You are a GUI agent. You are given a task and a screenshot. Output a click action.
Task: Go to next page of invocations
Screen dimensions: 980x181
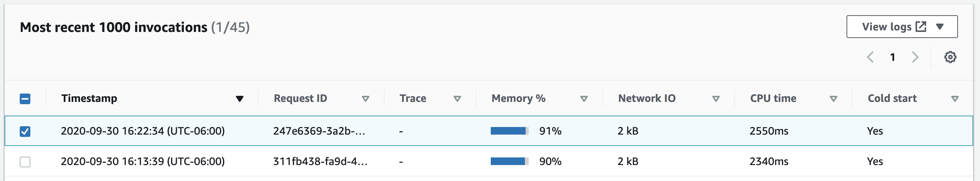[915, 57]
